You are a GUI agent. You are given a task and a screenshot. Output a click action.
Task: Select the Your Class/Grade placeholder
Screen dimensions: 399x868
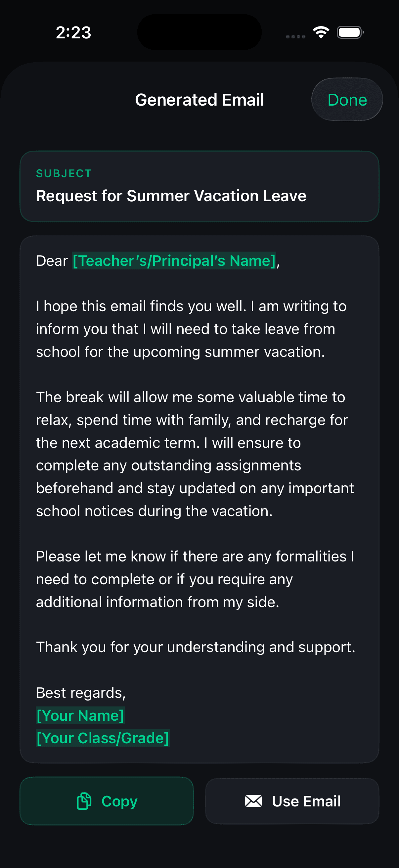(103, 738)
